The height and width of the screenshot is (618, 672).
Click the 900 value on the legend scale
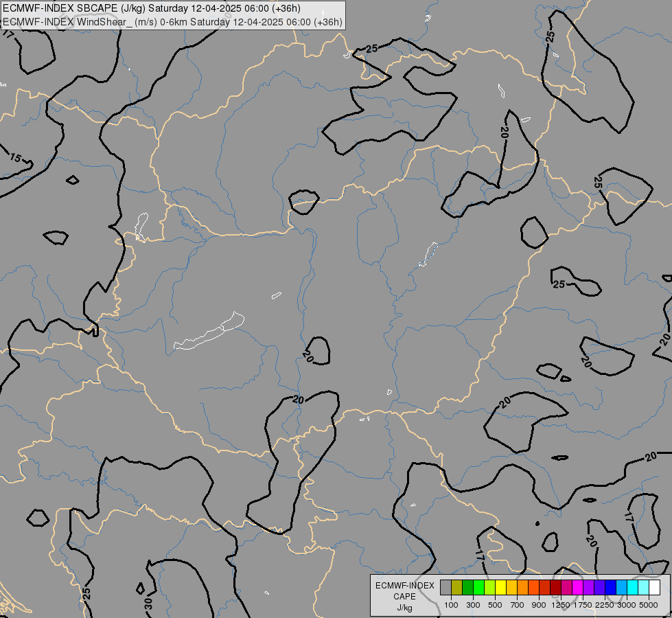[539, 605]
